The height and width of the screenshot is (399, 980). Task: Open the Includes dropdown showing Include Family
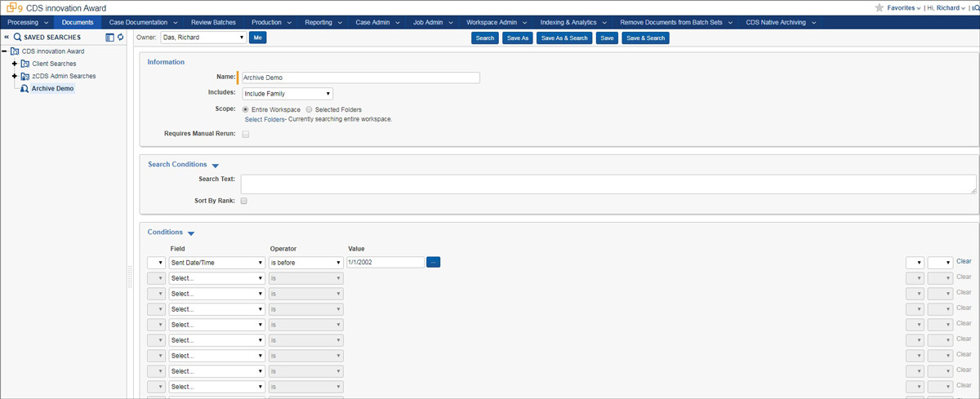click(x=287, y=94)
